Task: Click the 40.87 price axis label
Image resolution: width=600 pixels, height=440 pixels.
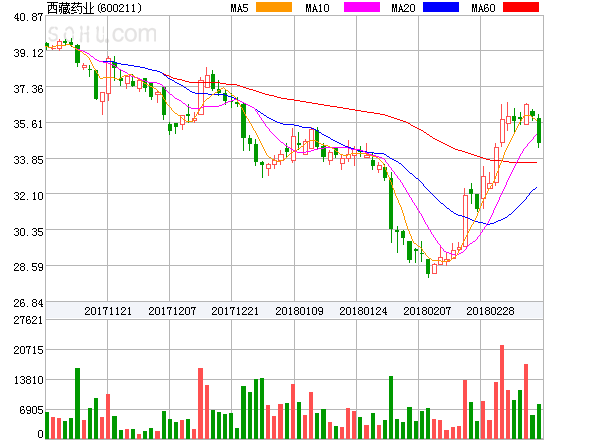Action: coord(28,17)
